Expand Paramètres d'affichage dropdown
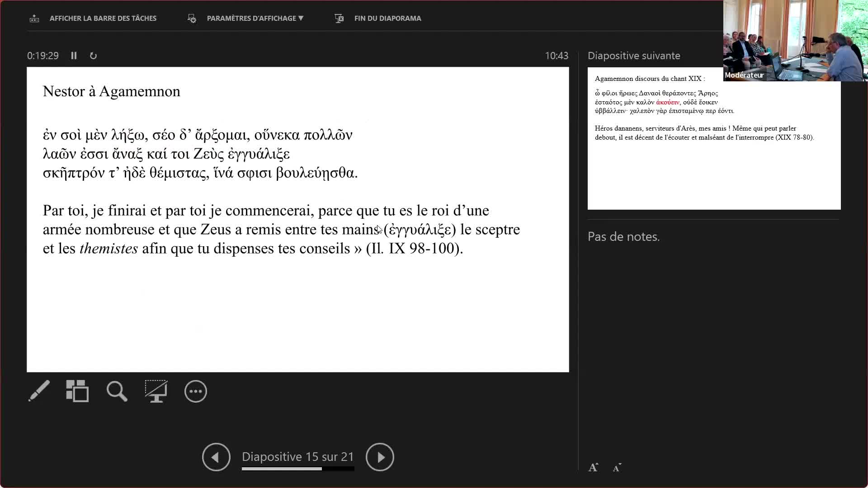The height and width of the screenshot is (488, 868). click(x=255, y=19)
